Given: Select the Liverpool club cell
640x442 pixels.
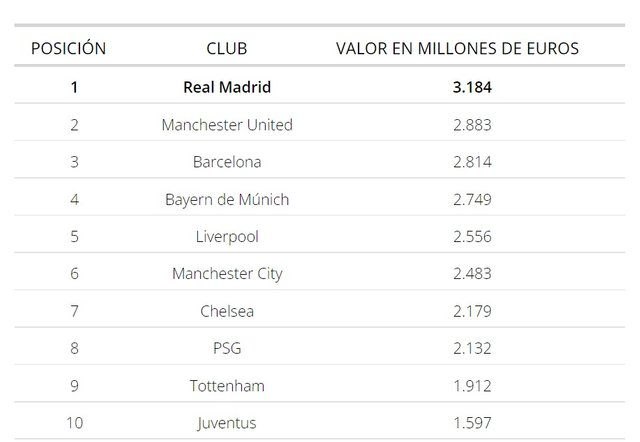Looking at the screenshot, I should click(227, 237).
